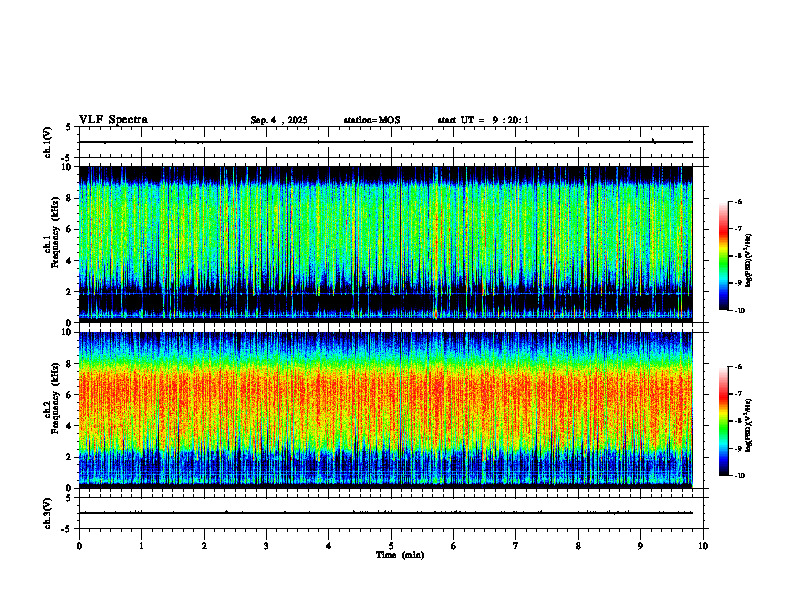Click ch.1 colorbar tick "-8"
The image size is (792, 612).
click(x=738, y=257)
